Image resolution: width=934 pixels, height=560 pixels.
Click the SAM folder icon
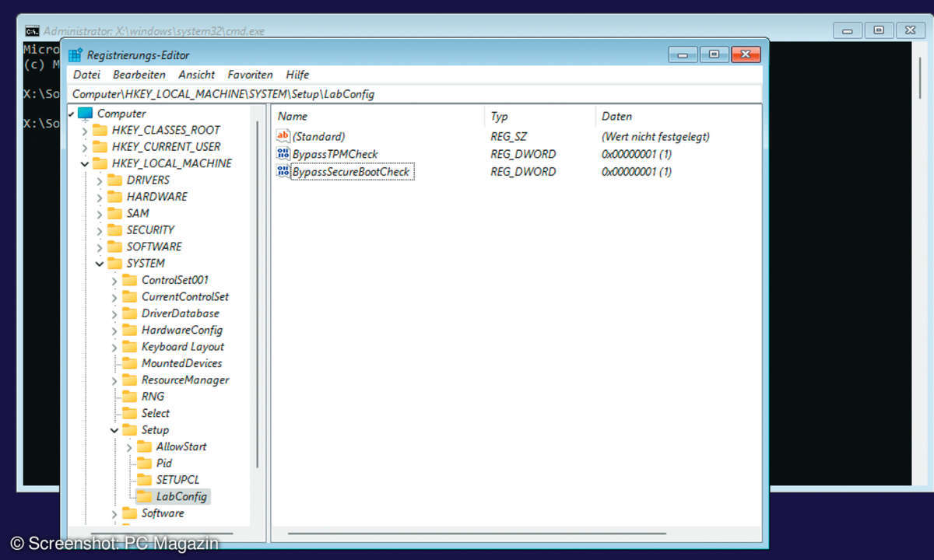pyautogui.click(x=114, y=213)
